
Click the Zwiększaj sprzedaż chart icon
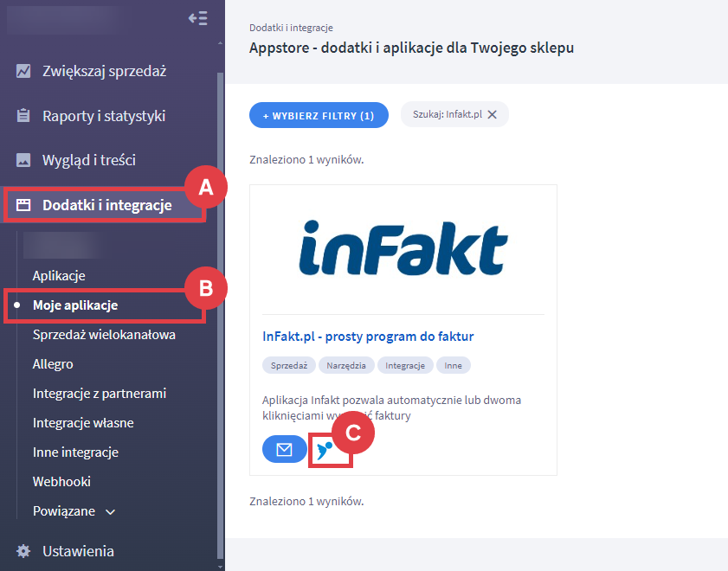click(x=24, y=71)
